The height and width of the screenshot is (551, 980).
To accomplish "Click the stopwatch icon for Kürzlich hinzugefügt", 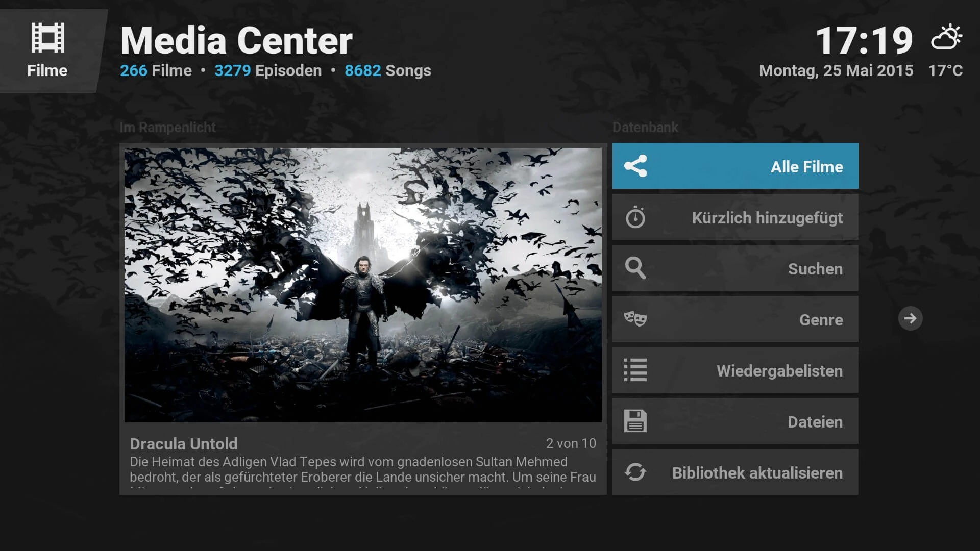I will (x=635, y=217).
